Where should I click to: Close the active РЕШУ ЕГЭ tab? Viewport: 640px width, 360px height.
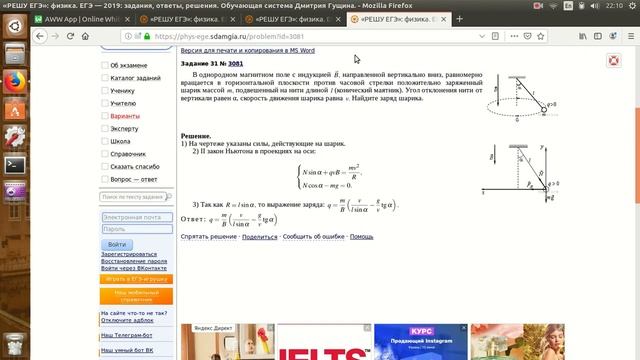coord(444,19)
